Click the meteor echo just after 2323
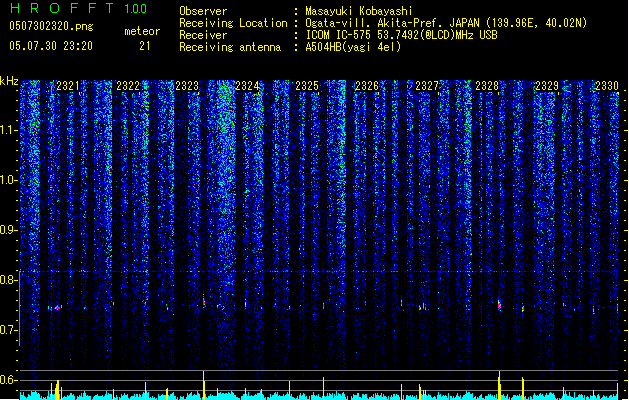Screen dimensions: 629x400 [204, 301]
